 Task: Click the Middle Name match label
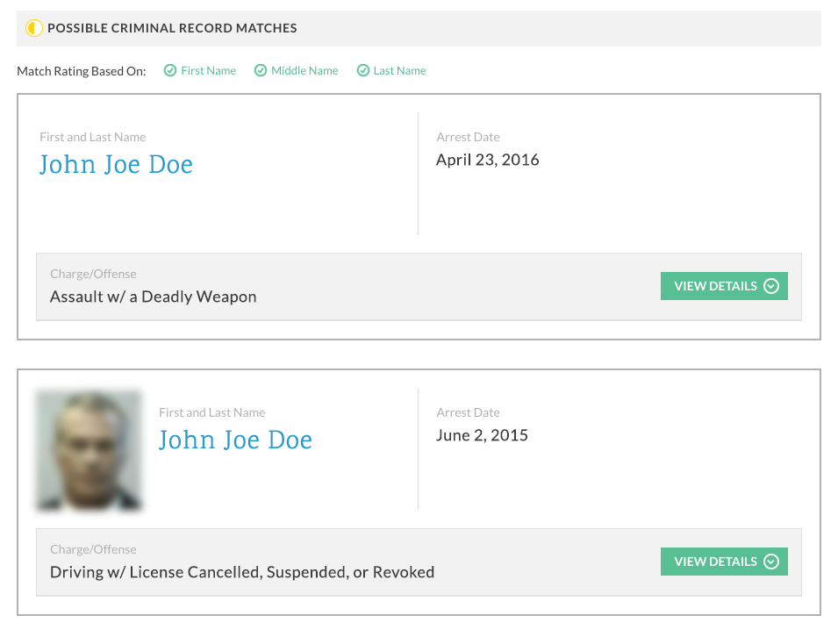click(x=304, y=70)
